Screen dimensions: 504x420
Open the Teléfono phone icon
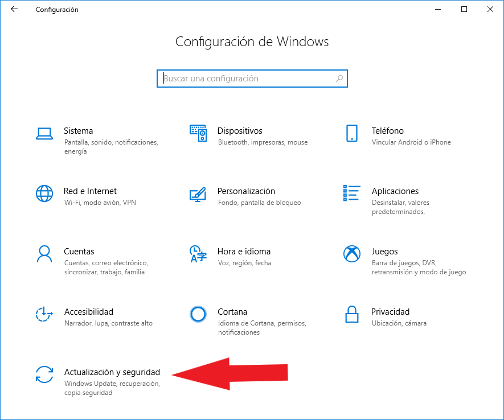point(351,133)
